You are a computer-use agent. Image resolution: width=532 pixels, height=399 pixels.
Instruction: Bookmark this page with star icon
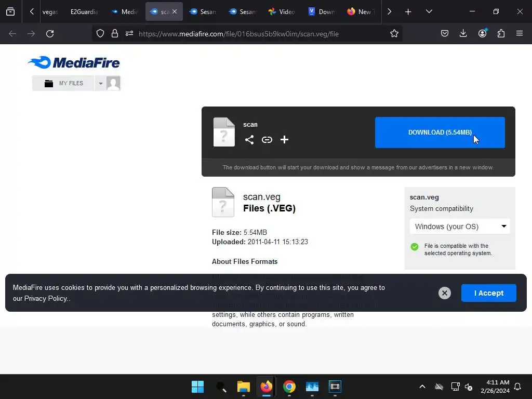coord(394,34)
